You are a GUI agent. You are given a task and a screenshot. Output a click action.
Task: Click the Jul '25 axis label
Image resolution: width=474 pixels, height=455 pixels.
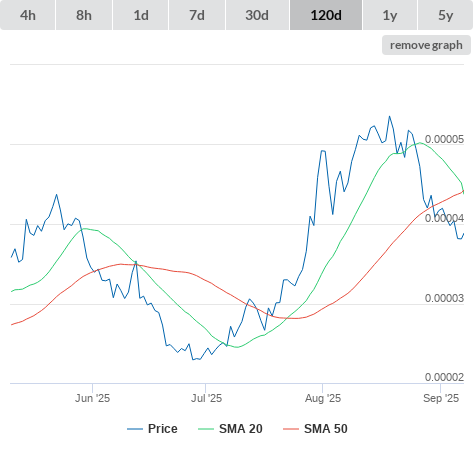coord(206,398)
